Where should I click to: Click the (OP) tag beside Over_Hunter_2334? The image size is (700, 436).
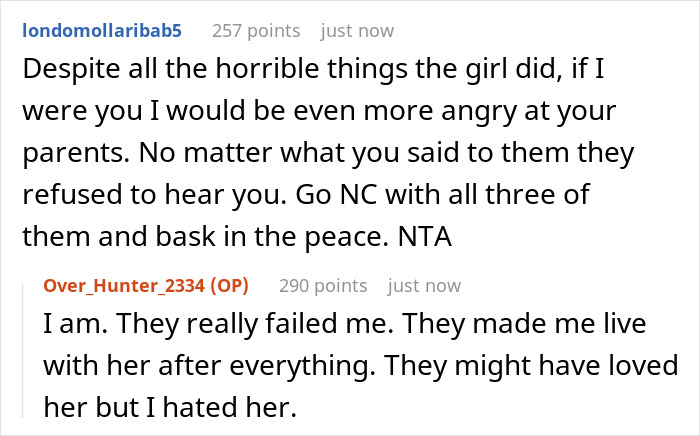coord(227,286)
